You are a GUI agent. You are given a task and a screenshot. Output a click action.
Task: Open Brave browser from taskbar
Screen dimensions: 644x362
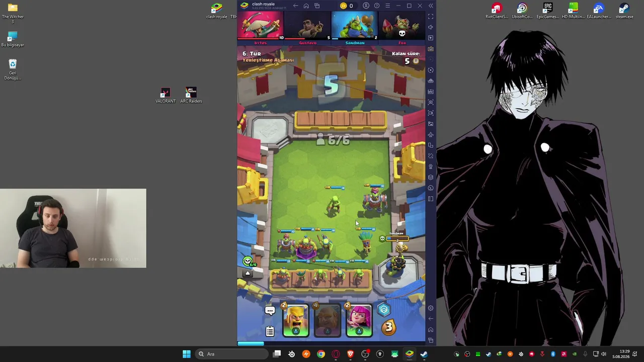(351, 354)
